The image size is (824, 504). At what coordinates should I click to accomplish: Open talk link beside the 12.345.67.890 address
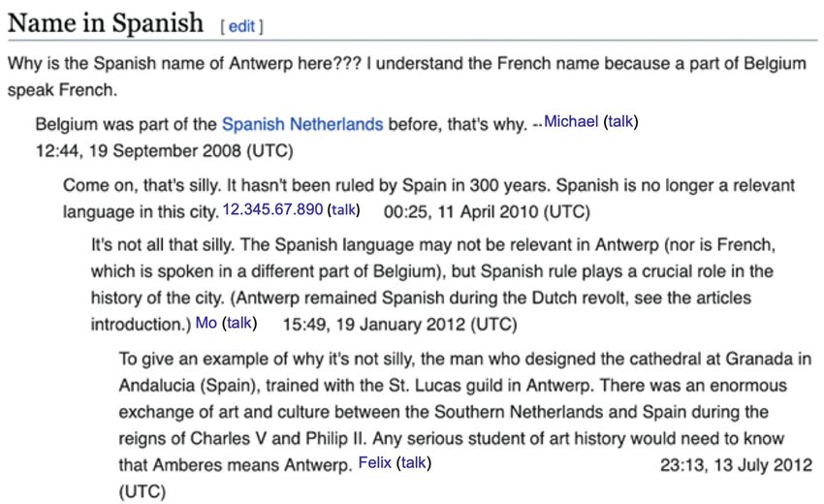coord(343,209)
